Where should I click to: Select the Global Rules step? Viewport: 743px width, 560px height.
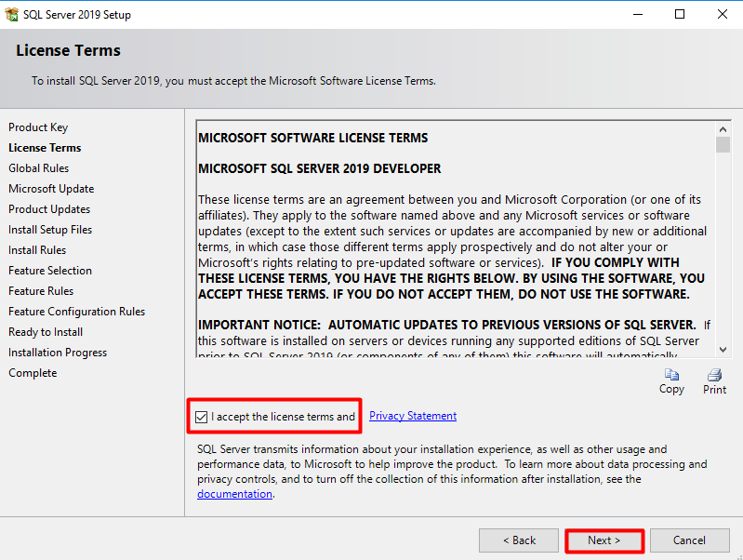(39, 168)
